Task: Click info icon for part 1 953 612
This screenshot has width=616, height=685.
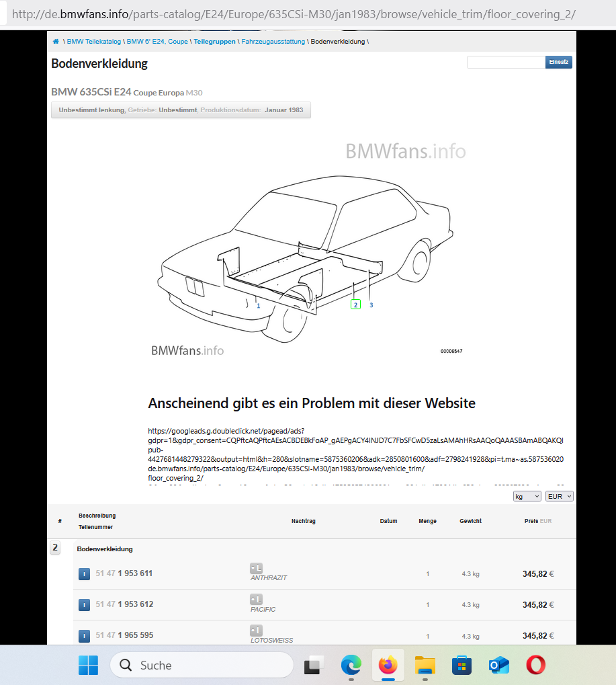Action: pyautogui.click(x=84, y=604)
